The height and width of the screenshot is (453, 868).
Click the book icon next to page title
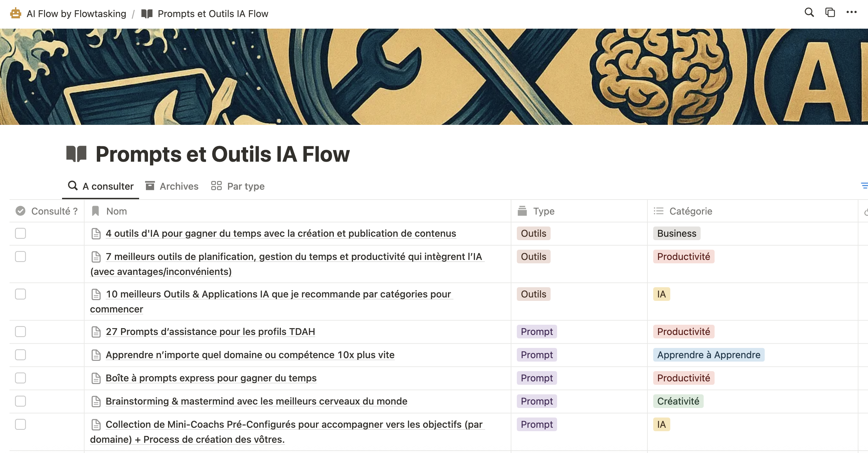[76, 154]
